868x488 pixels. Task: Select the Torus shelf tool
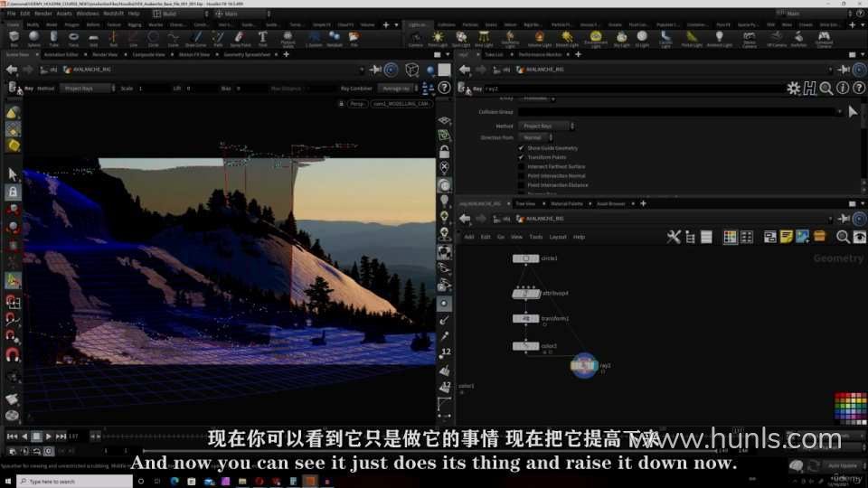tap(73, 38)
